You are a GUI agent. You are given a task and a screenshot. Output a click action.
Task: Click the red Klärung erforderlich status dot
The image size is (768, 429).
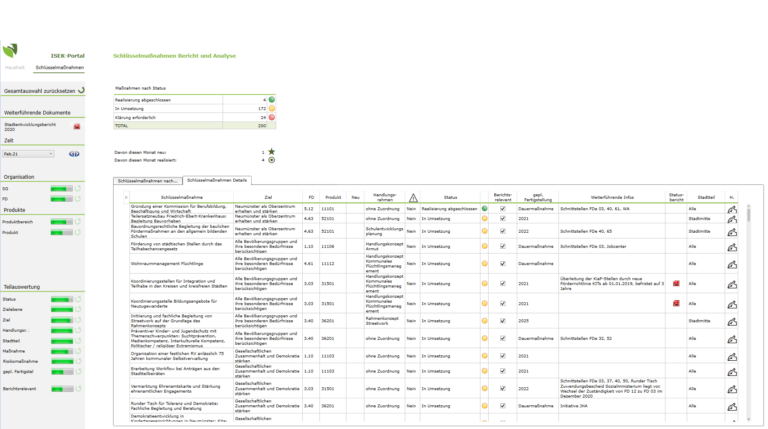click(271, 117)
